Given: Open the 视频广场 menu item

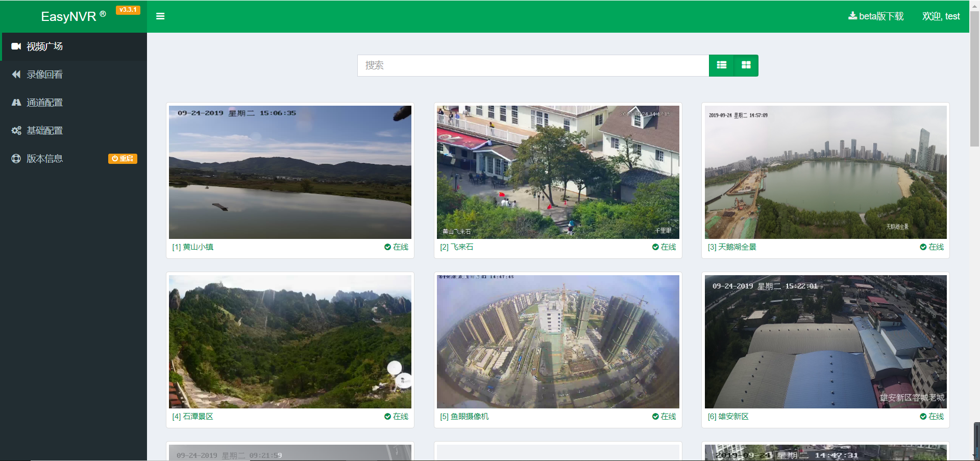Looking at the screenshot, I should point(75,46).
